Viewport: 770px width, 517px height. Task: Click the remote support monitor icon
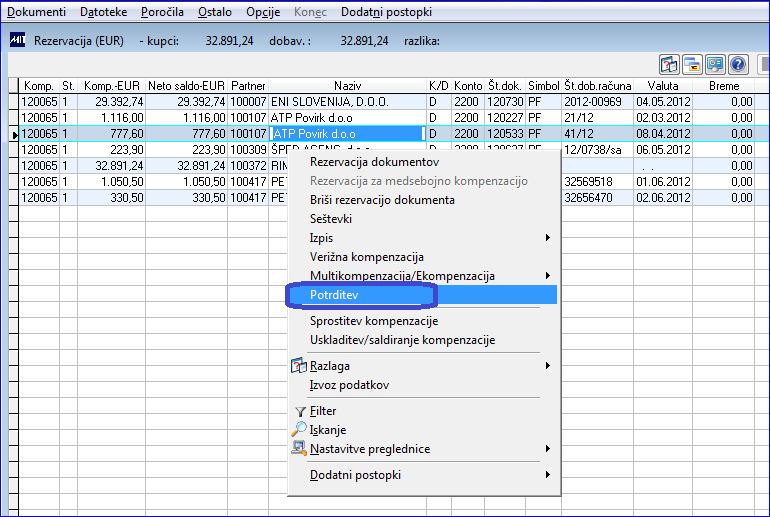(x=715, y=64)
